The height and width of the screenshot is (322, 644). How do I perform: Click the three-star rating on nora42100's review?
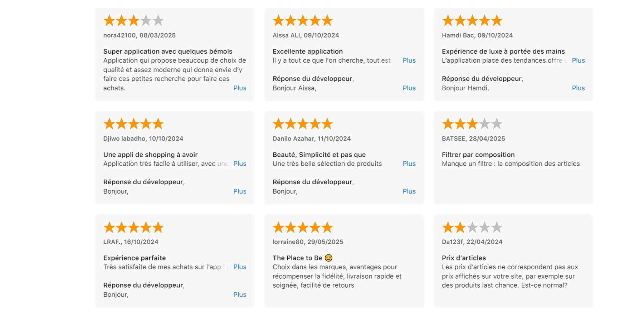[133, 21]
